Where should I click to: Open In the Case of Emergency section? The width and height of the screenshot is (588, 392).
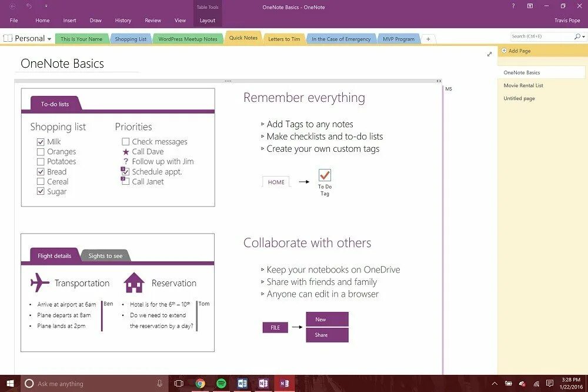tap(341, 39)
